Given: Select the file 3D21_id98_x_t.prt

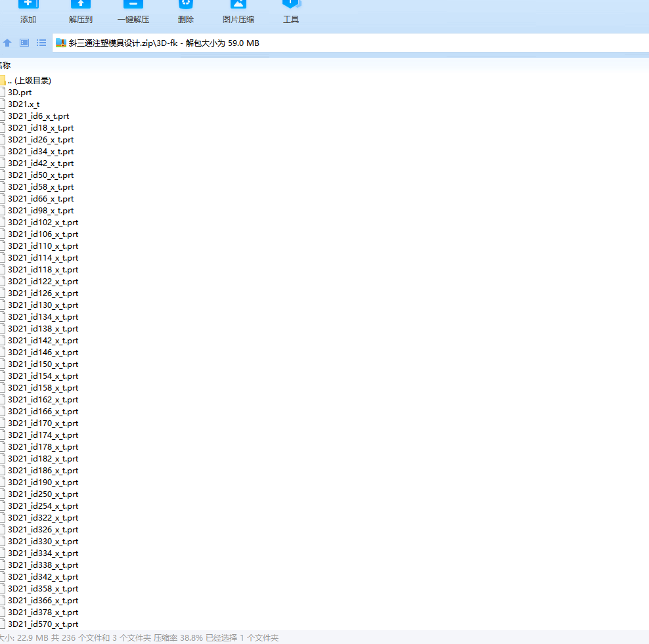Looking at the screenshot, I should (41, 211).
